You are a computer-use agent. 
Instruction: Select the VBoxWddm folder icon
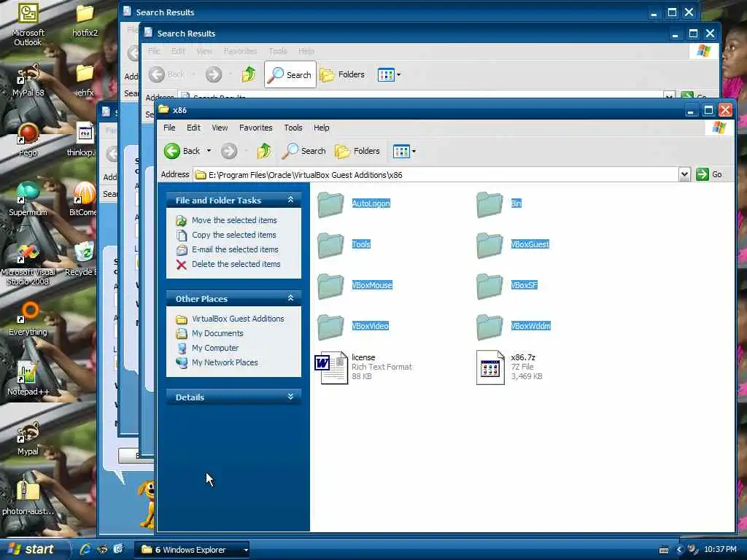(x=489, y=327)
